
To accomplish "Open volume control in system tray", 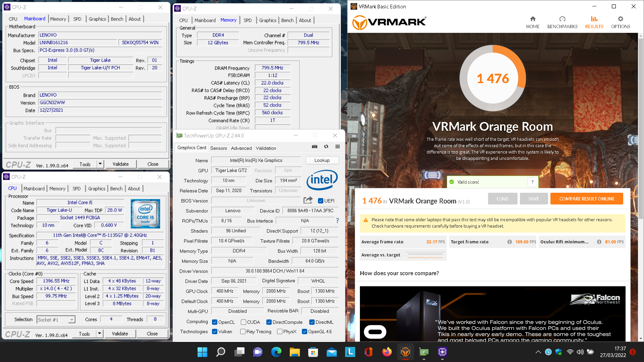I will click(580, 352).
